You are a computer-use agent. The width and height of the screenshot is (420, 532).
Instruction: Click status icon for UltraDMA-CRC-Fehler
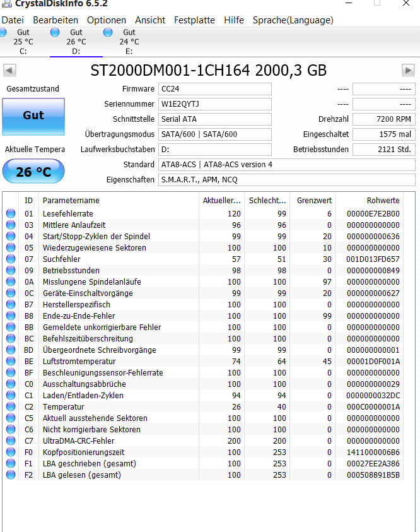[11, 440]
